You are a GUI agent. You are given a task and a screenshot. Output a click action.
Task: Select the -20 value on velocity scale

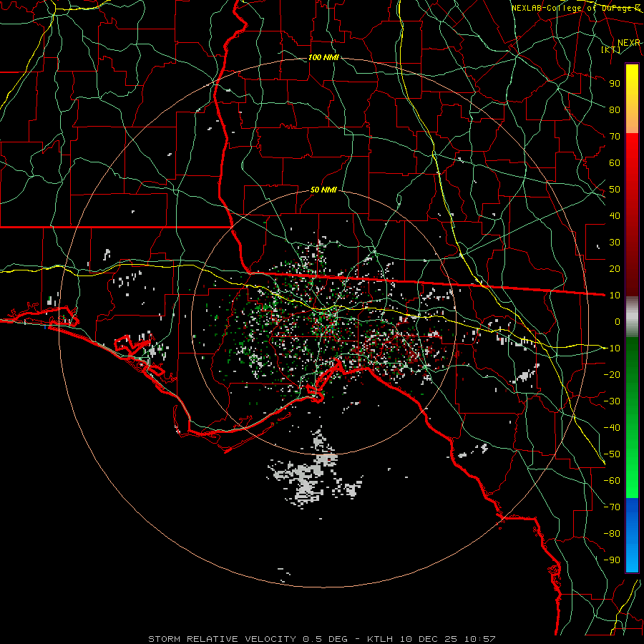click(x=612, y=374)
